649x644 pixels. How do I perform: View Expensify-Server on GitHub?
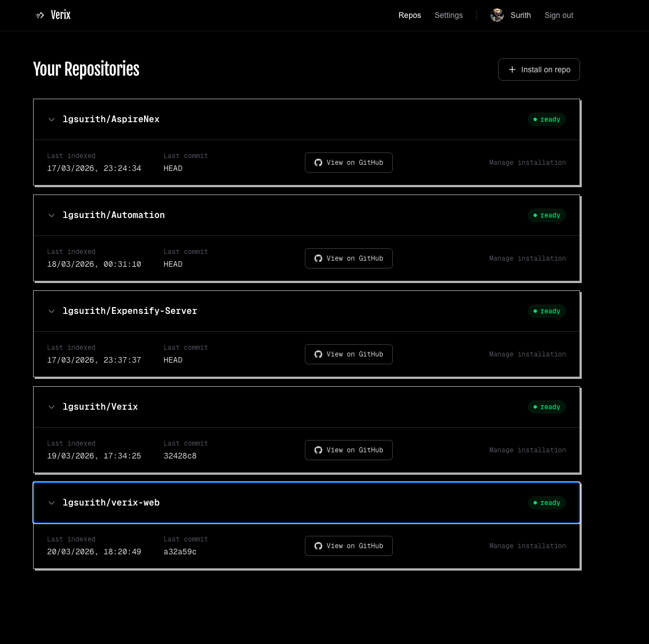click(349, 354)
